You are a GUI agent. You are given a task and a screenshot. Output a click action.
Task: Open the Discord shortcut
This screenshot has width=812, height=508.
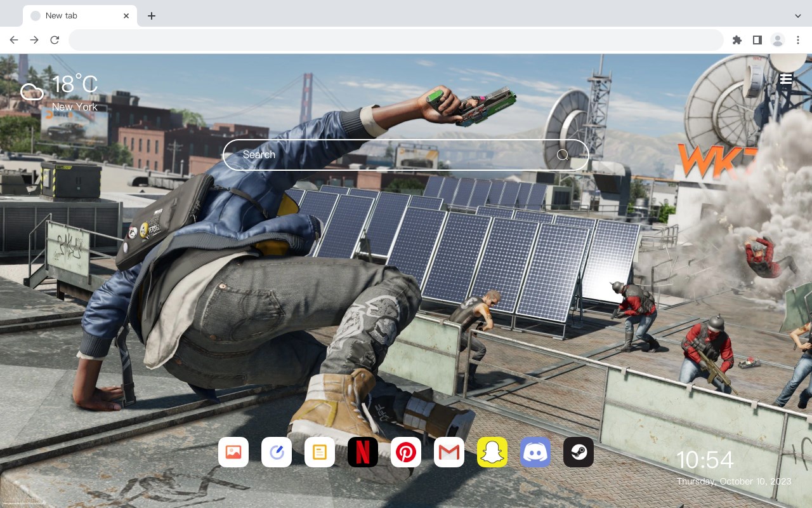[x=535, y=452]
